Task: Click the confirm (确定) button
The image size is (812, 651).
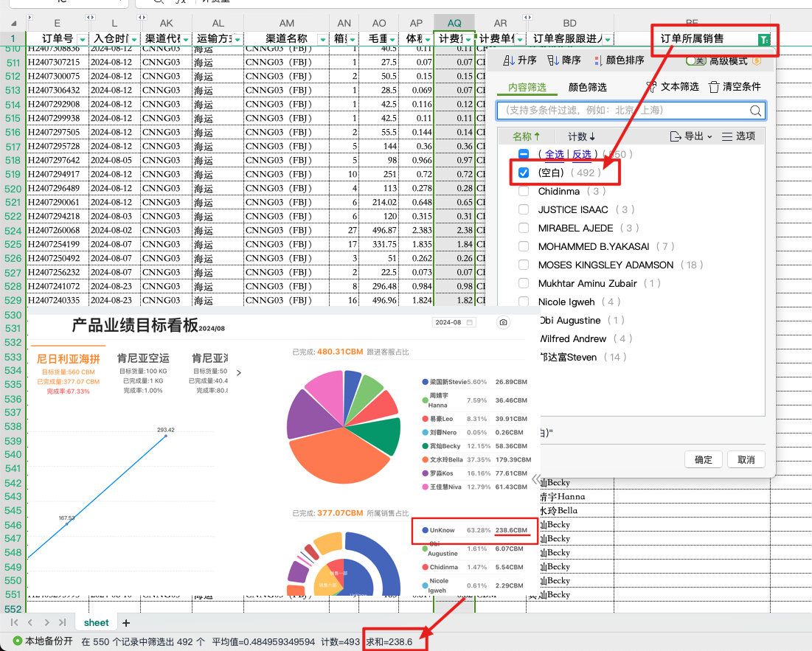Action: tap(704, 459)
